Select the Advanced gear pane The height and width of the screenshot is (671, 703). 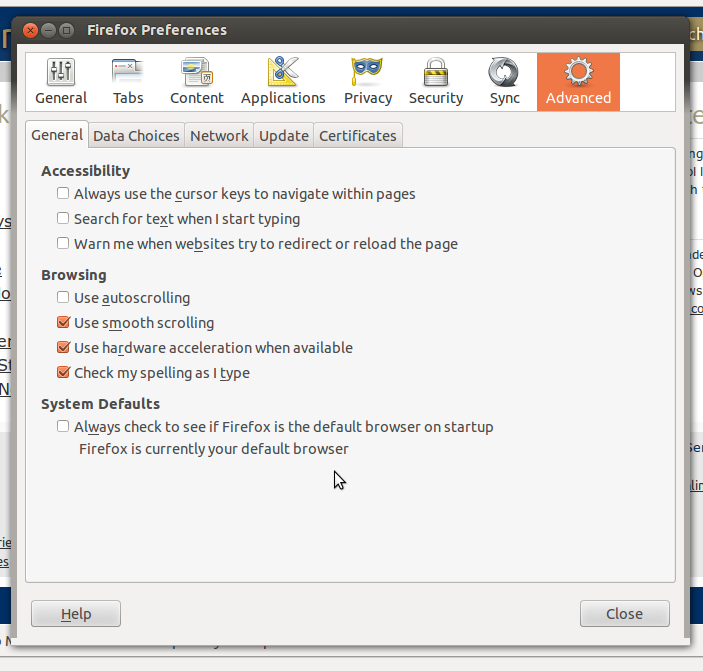[578, 82]
